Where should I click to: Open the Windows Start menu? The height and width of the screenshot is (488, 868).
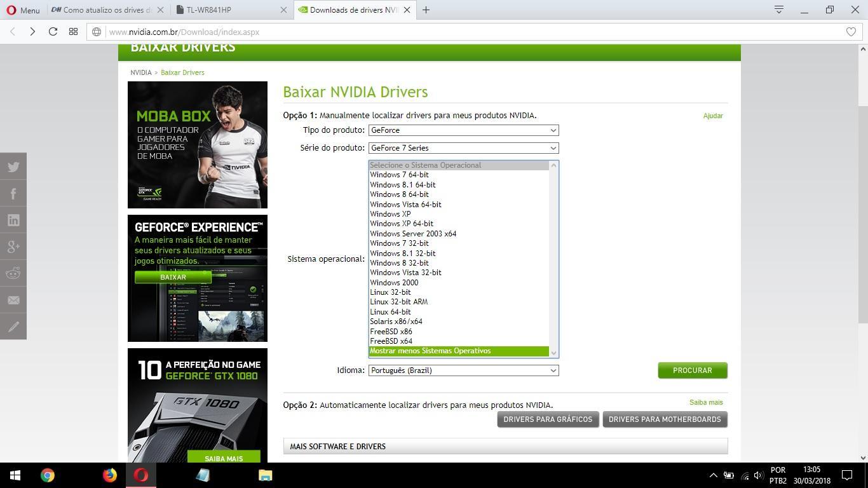click(15, 475)
